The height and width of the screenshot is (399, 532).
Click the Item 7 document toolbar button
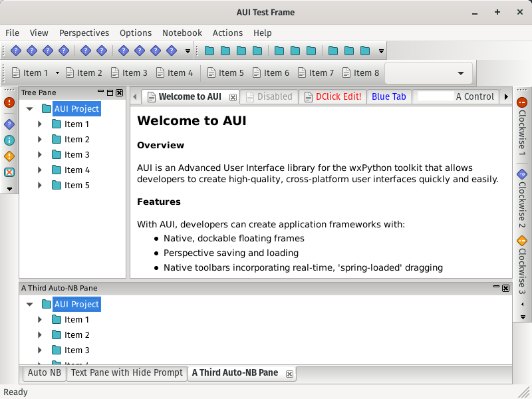[x=316, y=72]
